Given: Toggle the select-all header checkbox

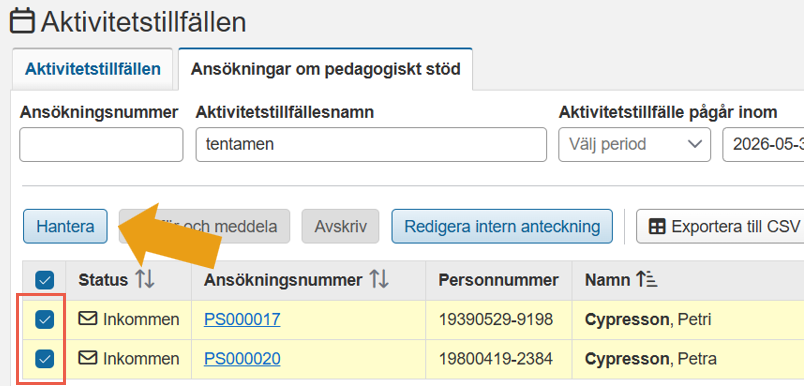Looking at the screenshot, I should click(44, 280).
